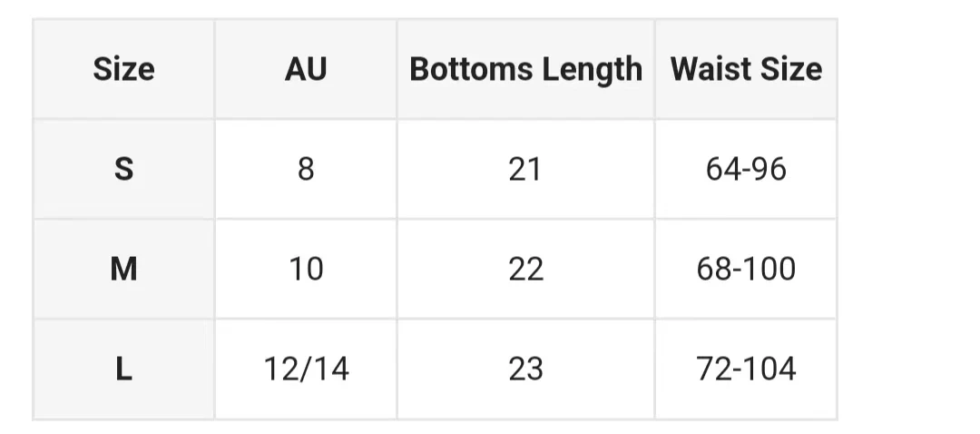Click the L size row label

(123, 369)
